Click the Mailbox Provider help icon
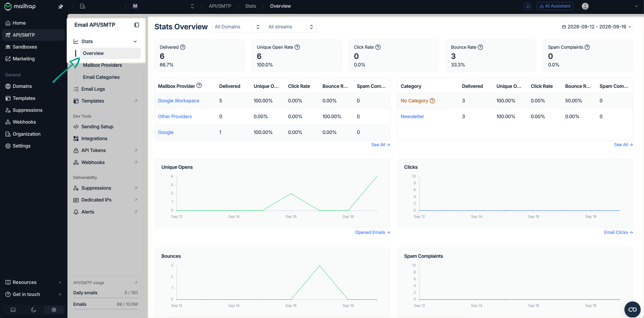644x318 pixels. click(199, 86)
